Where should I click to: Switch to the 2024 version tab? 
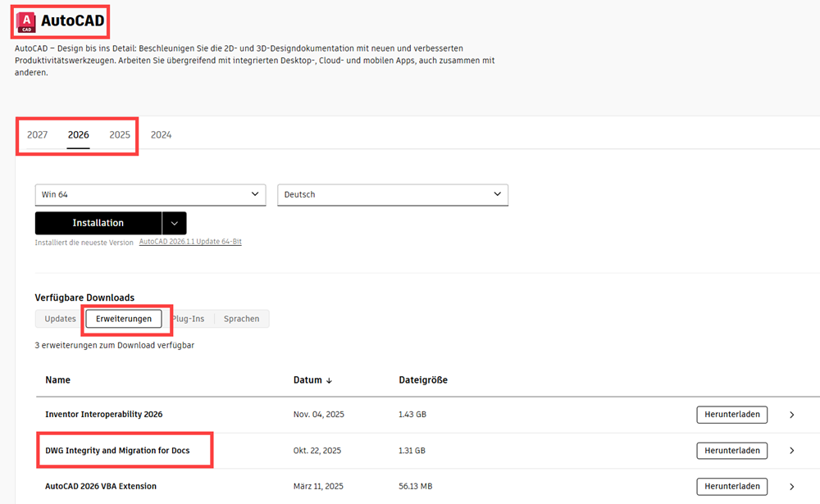[161, 135]
